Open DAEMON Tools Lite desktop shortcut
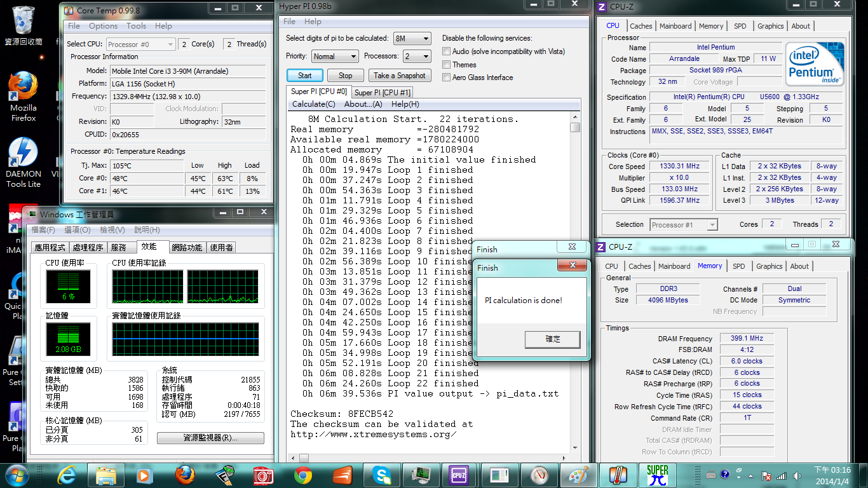 click(x=24, y=163)
